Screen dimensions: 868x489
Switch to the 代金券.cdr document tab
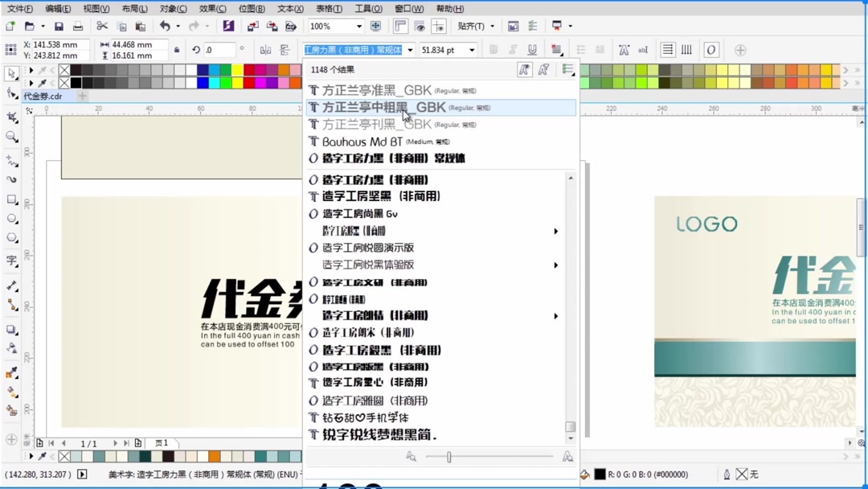[x=42, y=96]
